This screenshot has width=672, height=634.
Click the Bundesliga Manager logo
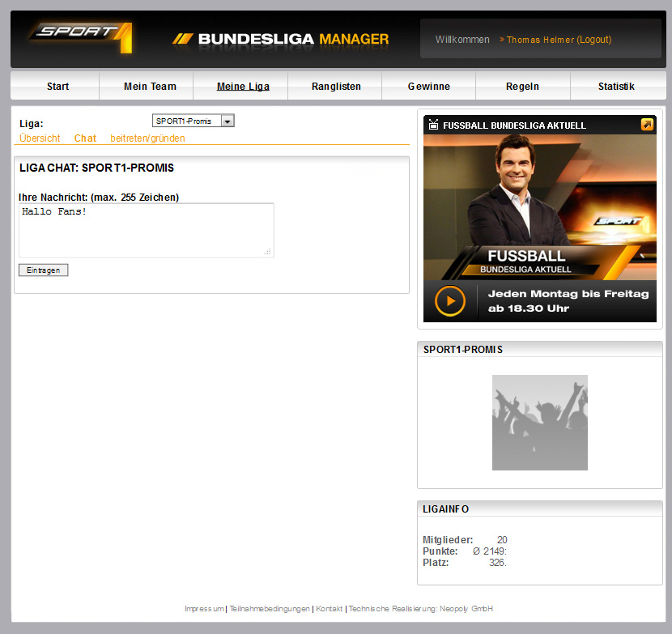tap(281, 39)
